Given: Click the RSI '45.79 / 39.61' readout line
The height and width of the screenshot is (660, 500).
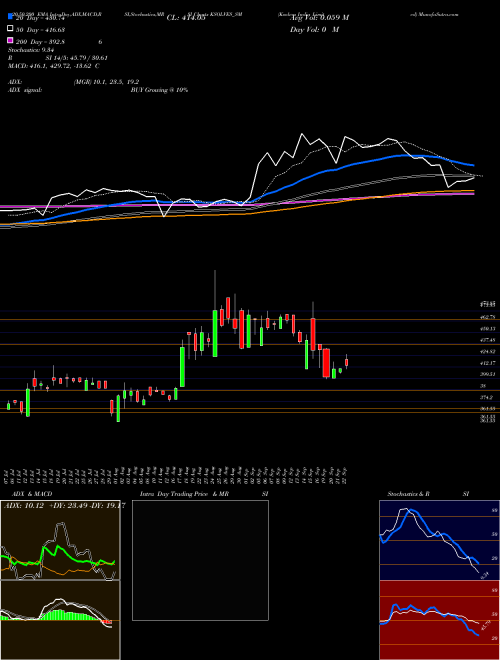Looking at the screenshot, I should pyautogui.click(x=77, y=58).
